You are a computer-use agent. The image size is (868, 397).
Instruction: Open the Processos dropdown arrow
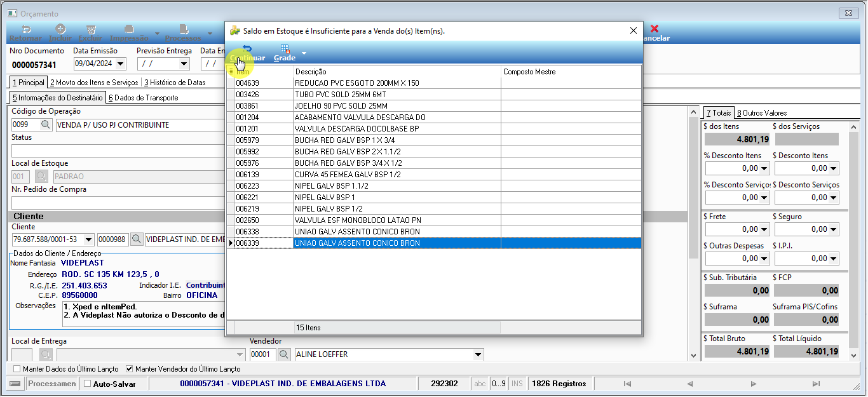(210, 34)
